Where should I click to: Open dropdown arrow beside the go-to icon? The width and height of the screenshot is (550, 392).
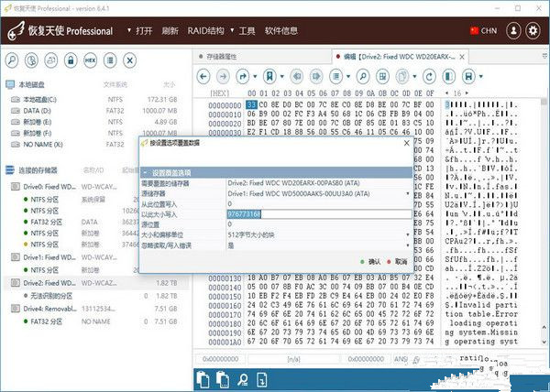[x=255, y=76]
